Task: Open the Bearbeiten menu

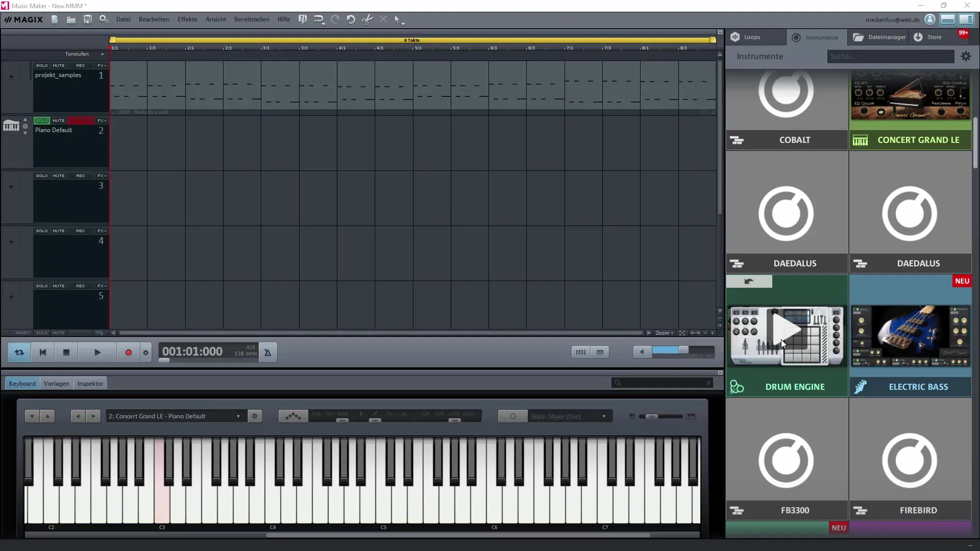Action: [x=154, y=19]
